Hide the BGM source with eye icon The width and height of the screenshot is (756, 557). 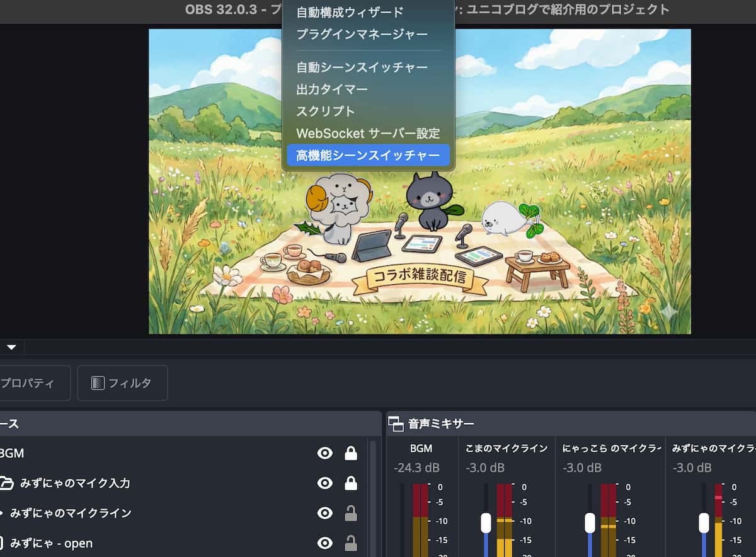(325, 453)
